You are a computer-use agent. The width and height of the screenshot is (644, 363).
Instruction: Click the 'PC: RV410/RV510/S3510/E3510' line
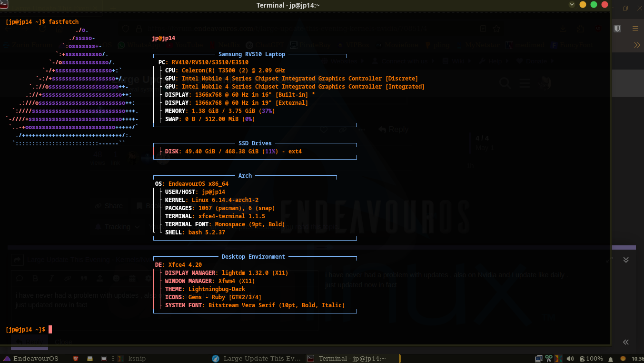tap(203, 62)
